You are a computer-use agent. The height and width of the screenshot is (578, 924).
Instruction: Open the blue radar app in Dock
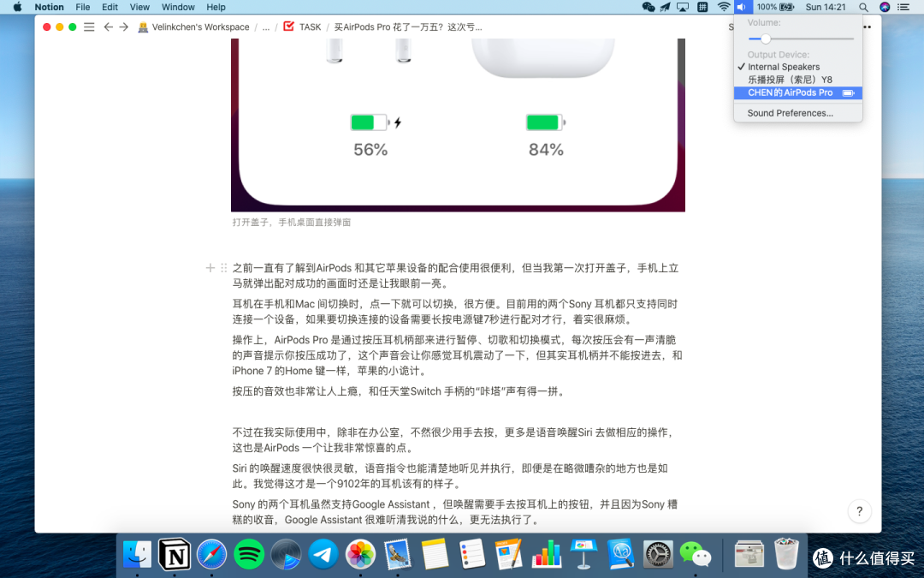pyautogui.click(x=287, y=554)
